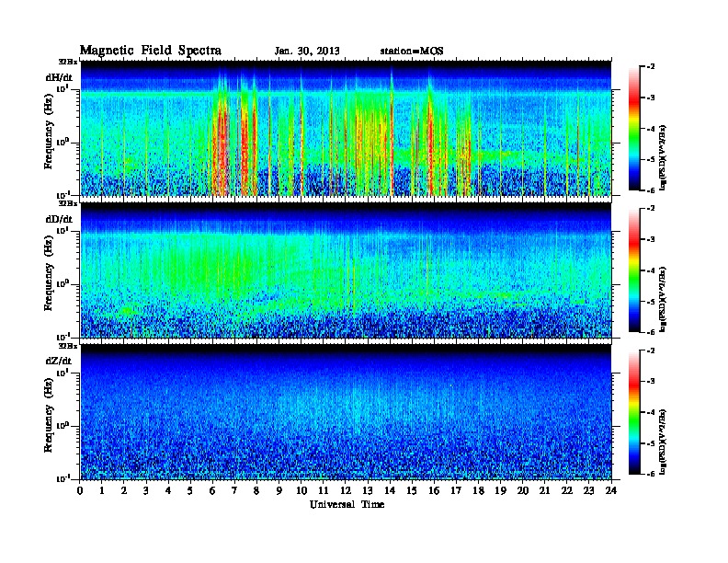Click Universal Time tick label "9"
This screenshot has height=563, width=728.
(x=279, y=491)
